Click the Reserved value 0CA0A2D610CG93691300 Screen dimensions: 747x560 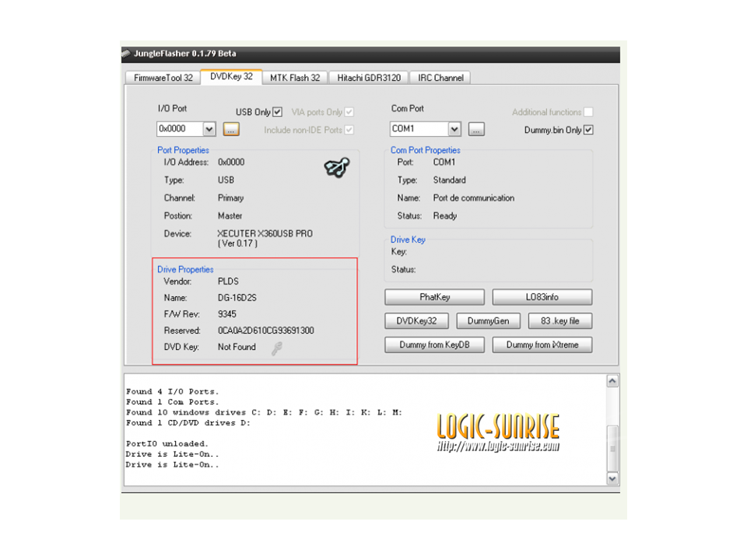click(266, 331)
